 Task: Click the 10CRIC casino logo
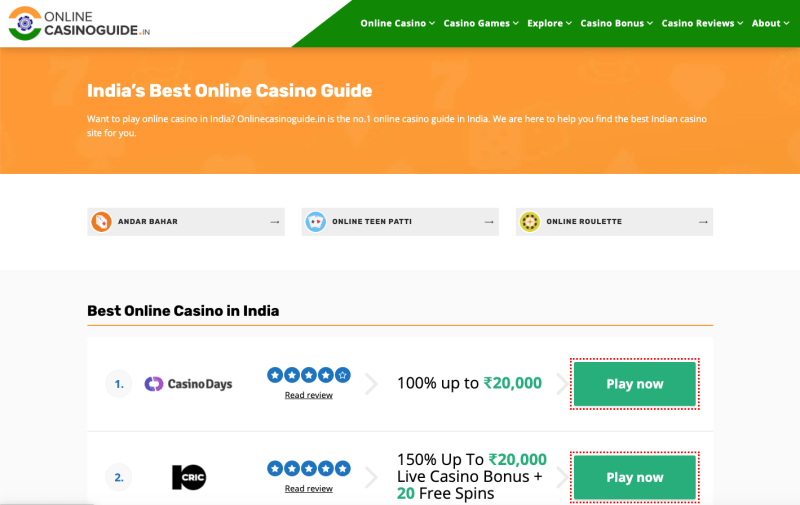(x=188, y=477)
